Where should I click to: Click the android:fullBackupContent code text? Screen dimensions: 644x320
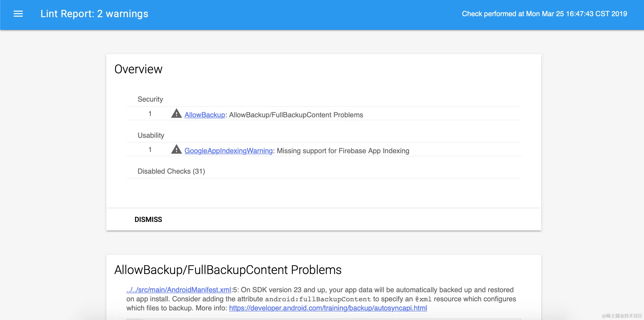(318, 299)
